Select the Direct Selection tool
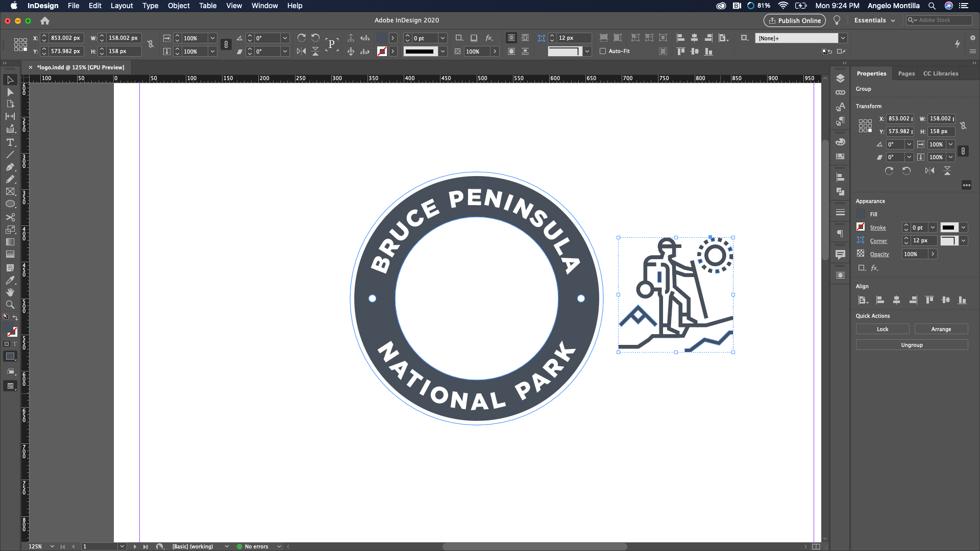 (10, 92)
